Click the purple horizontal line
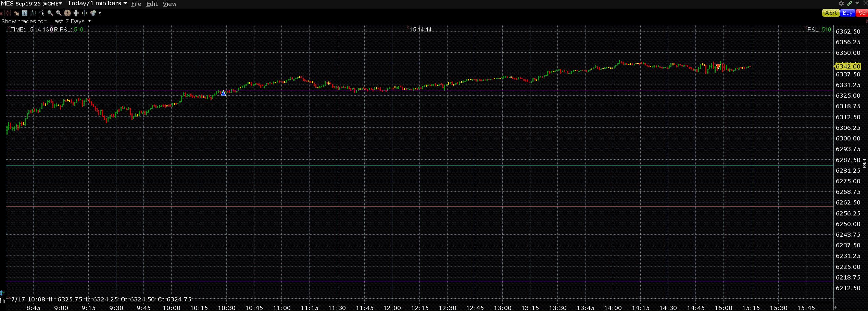The height and width of the screenshot is (311, 868). click(x=419, y=281)
